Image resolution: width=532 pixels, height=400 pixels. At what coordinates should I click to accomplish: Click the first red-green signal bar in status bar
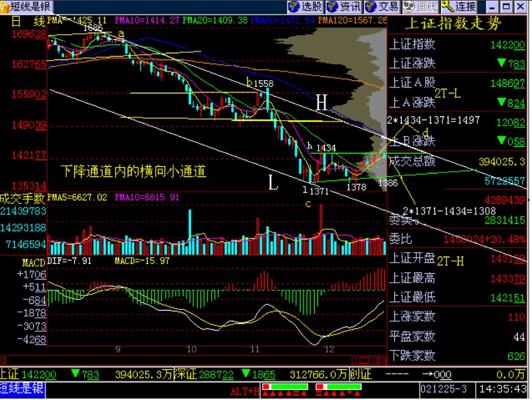pyautogui.click(x=285, y=387)
